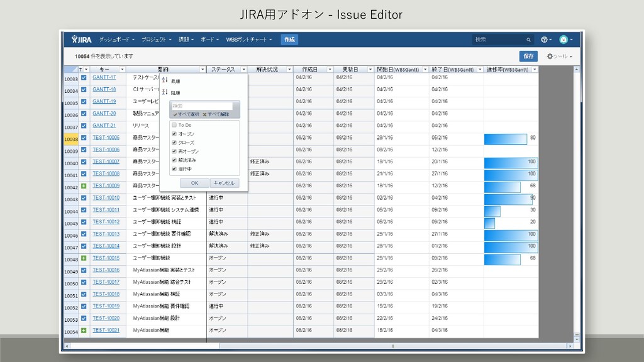The image size is (644, 362).
Task: Open the GANTT-20 issue link
Action: tap(104, 113)
